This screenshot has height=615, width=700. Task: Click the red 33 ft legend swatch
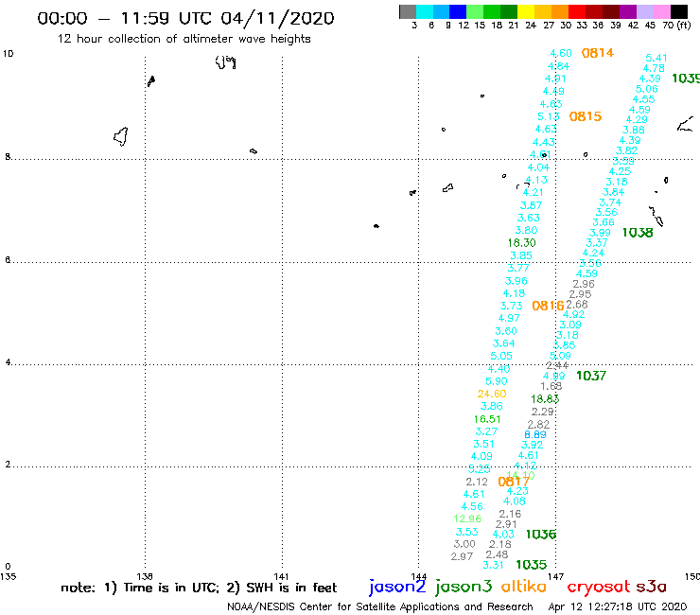(577, 11)
